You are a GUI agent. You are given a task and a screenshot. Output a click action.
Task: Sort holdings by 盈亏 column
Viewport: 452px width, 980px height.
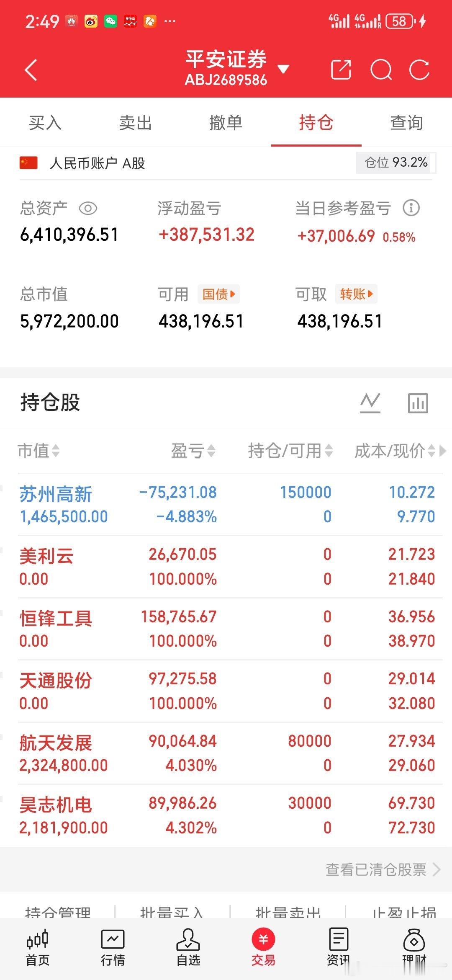point(193,451)
